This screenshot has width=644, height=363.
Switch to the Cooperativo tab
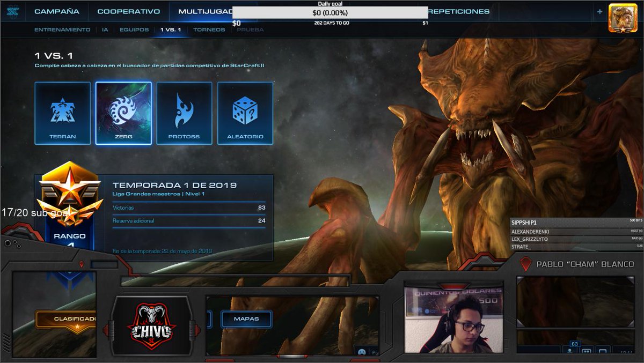tap(129, 11)
